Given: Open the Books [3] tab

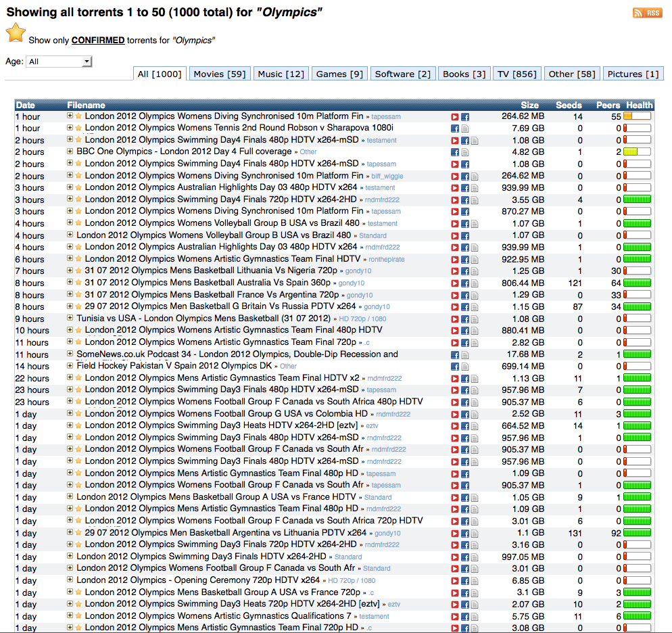Looking at the screenshot, I should click(x=464, y=74).
